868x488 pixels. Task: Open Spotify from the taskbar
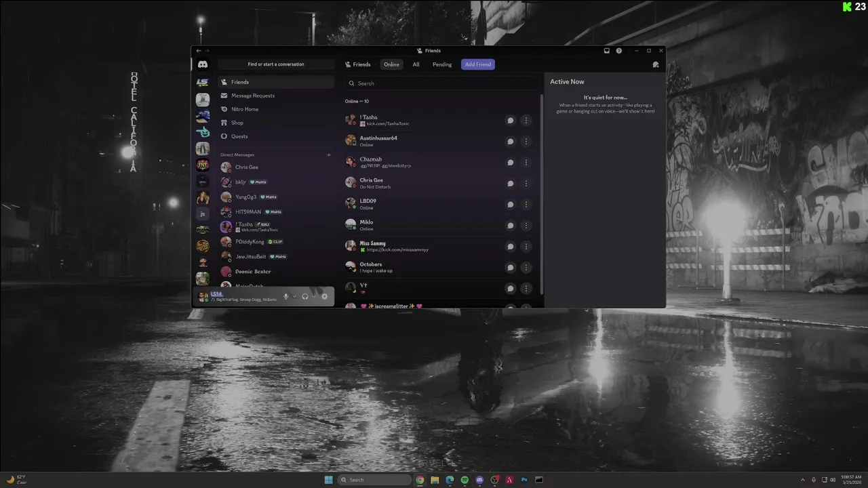[465, 480]
